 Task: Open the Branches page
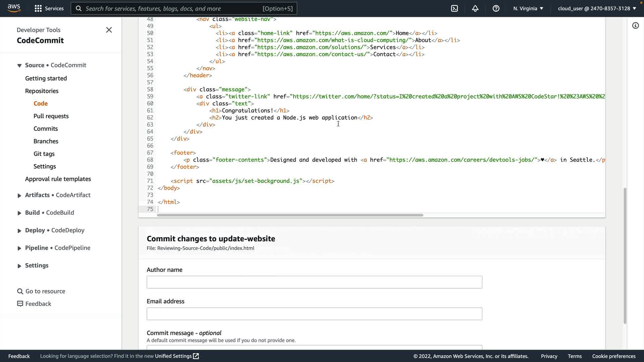pyautogui.click(x=46, y=141)
